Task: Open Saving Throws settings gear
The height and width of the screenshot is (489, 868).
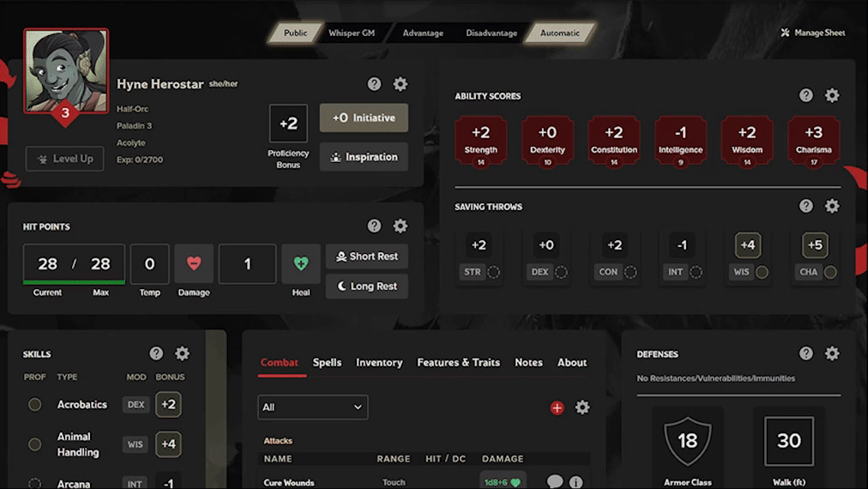Action: click(832, 206)
